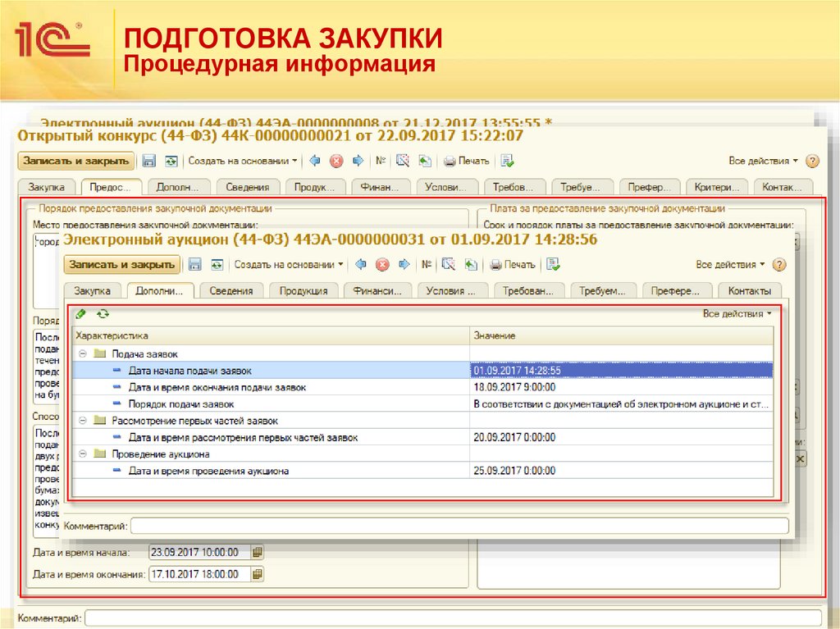Click the red stop icon in the toolbar
Image resolution: width=840 pixels, height=629 pixels.
tap(381, 264)
